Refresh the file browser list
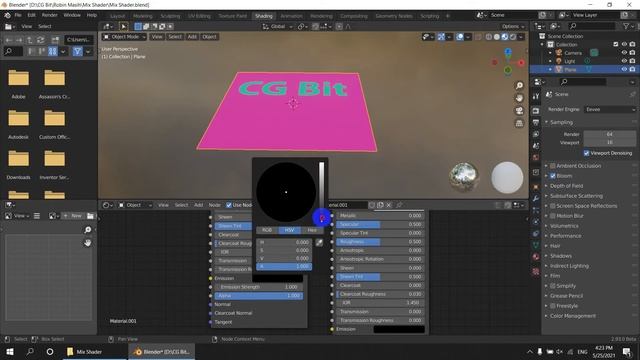This screenshot has height=360, width=640. (41, 40)
